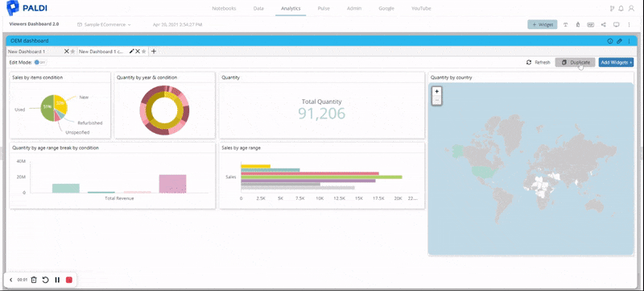Add a new dashboard tab with plus icon
Viewport: 644px width, 291px height.
point(154,52)
